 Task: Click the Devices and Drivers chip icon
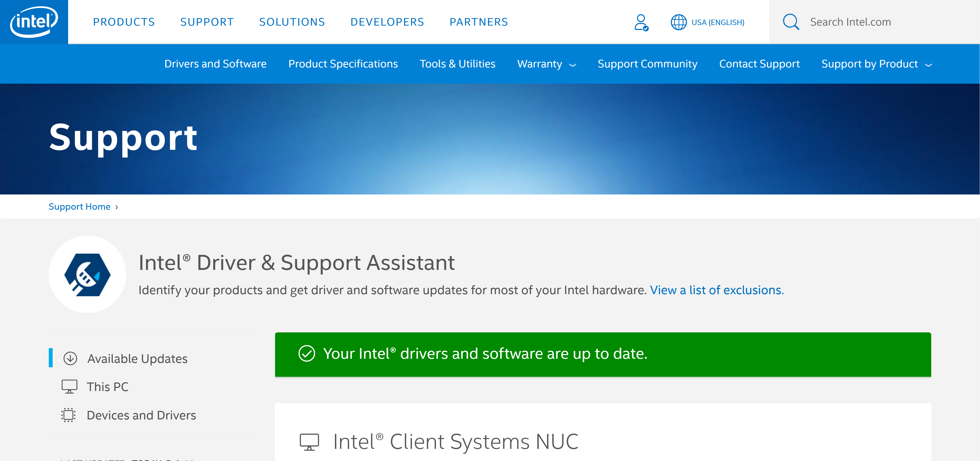68,415
